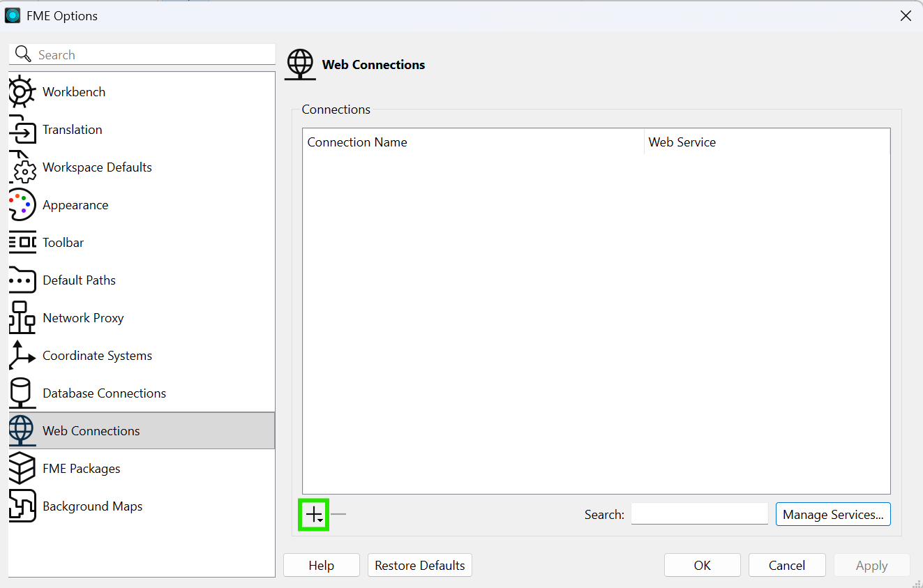
Task: Open the Appearance settings page
Action: coord(142,205)
